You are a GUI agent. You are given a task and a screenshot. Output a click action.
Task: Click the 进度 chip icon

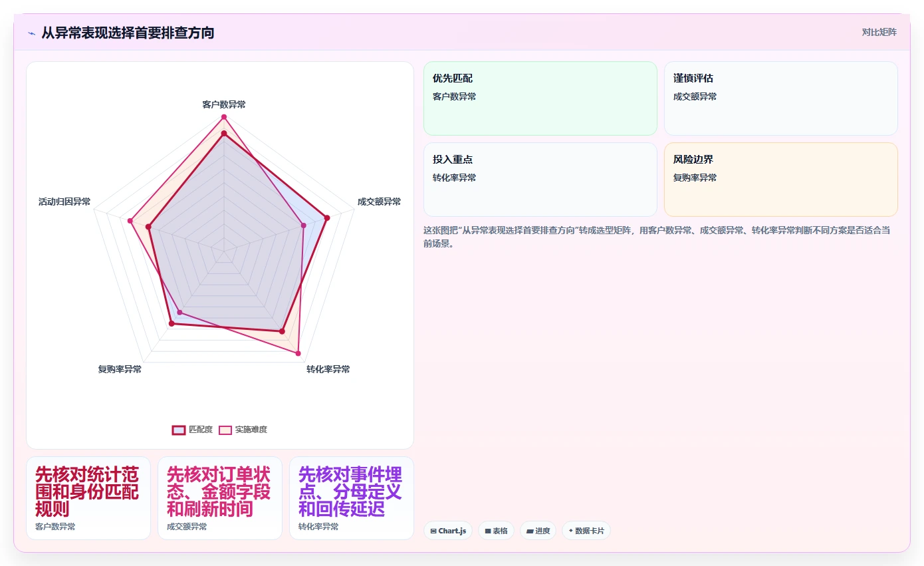530,531
